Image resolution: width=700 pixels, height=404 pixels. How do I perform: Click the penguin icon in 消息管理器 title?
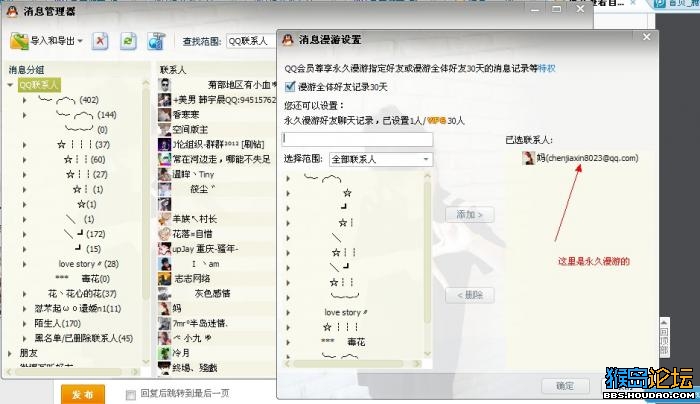pos(12,11)
